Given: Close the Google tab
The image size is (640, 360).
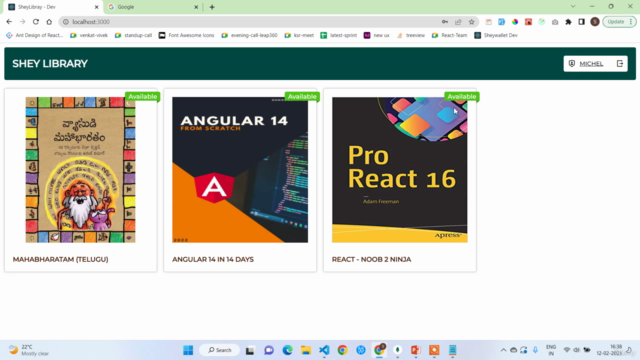Looking at the screenshot, I should [x=196, y=7].
